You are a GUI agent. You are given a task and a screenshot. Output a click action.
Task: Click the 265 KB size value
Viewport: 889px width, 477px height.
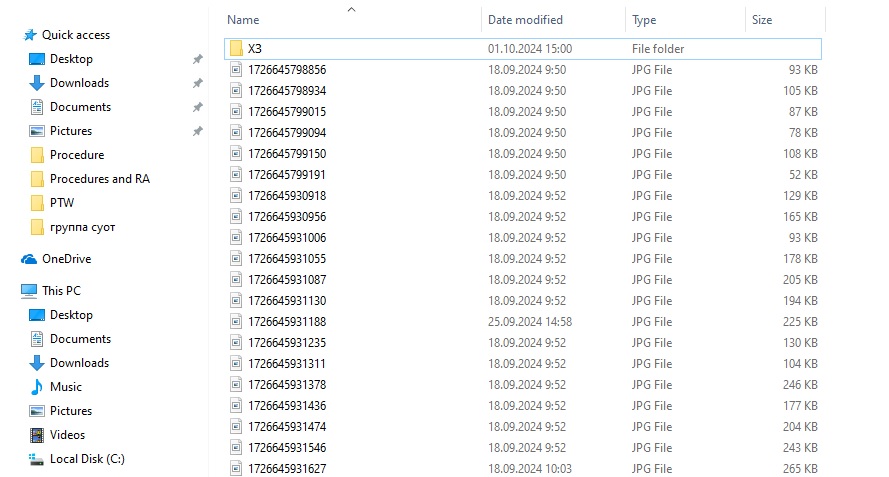click(x=800, y=468)
